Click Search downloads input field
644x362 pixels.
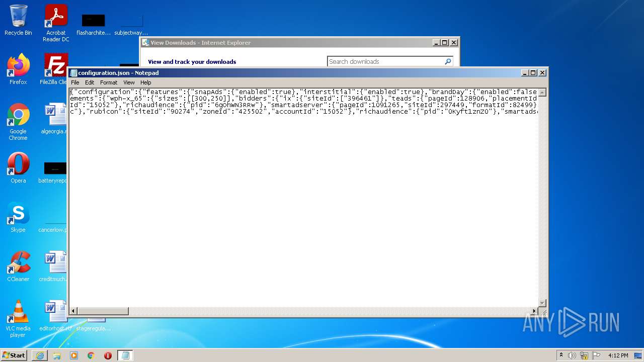click(x=385, y=61)
